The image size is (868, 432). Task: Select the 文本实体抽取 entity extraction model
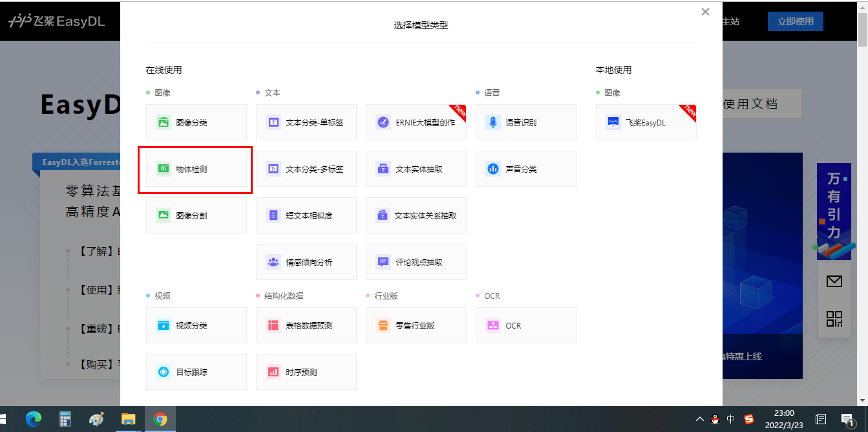coord(416,169)
